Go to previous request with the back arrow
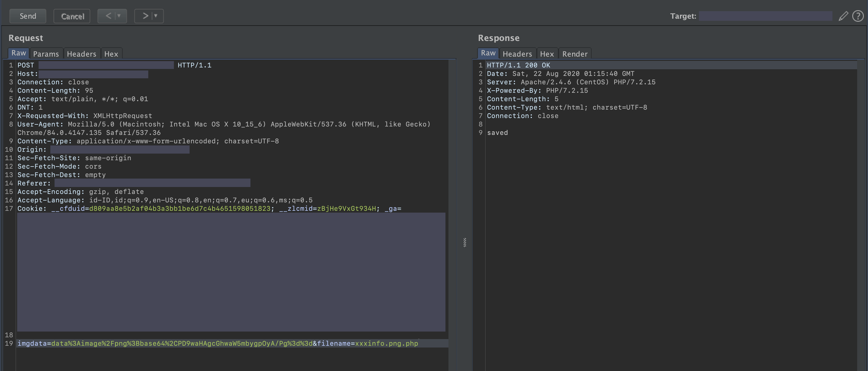This screenshot has width=868, height=371. (108, 16)
